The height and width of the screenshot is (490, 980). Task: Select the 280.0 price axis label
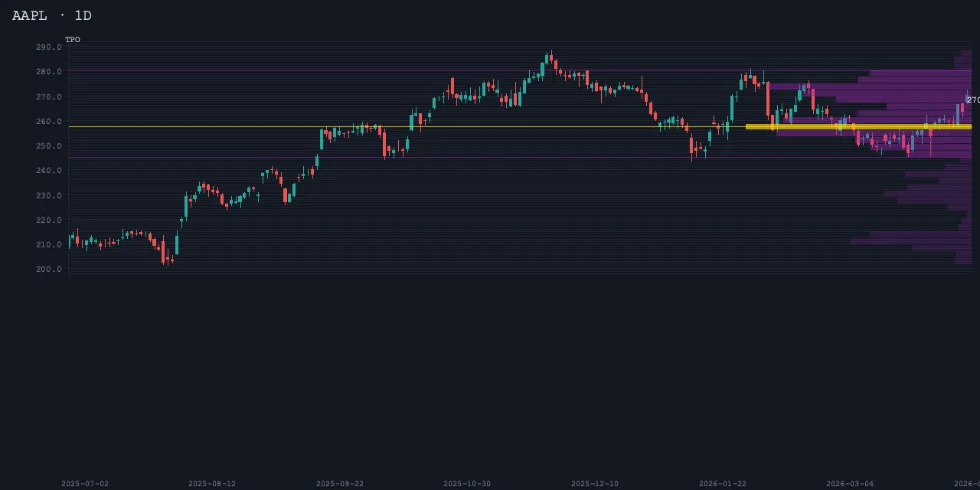(x=48, y=72)
